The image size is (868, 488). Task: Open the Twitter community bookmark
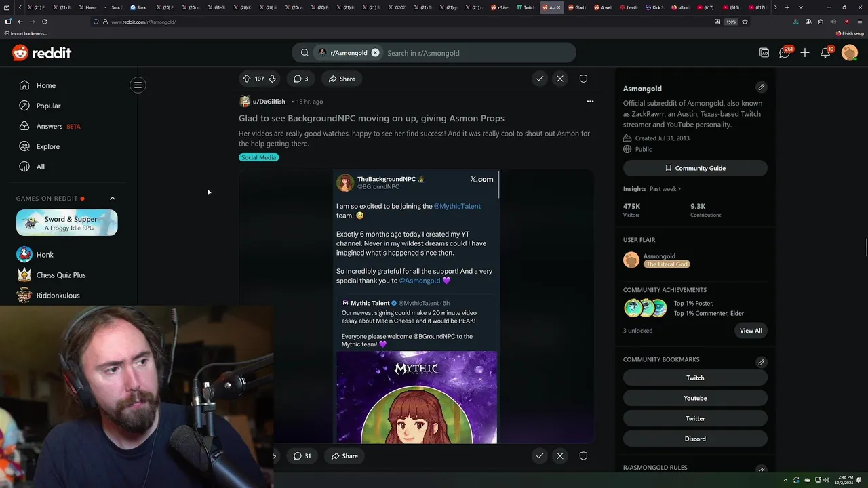(x=695, y=418)
